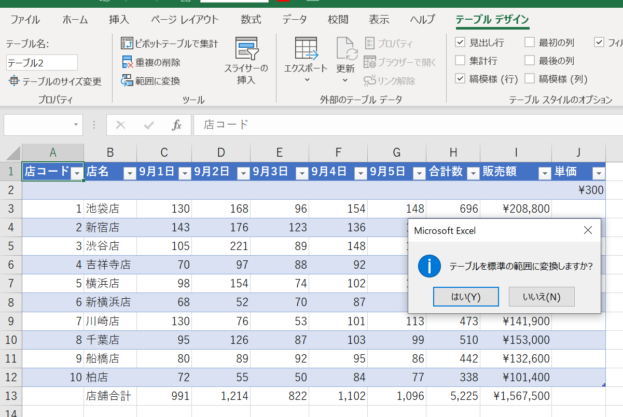The width and height of the screenshot is (623, 417).
Task: Open the 合計数 column filter dropdown
Action: 473,173
